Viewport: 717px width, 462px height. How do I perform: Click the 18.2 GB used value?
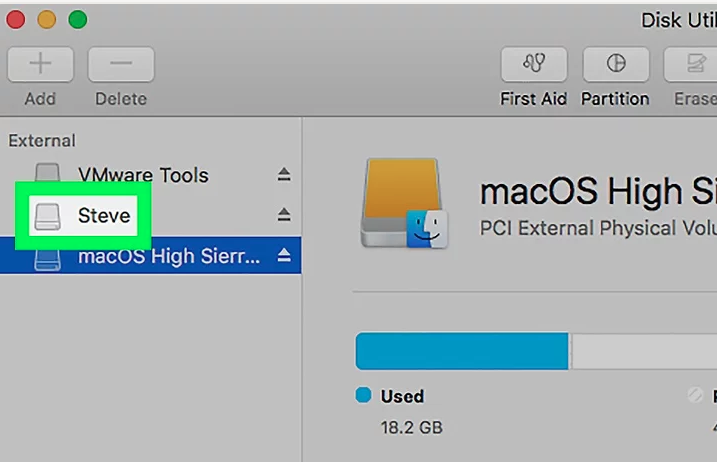[x=412, y=428]
